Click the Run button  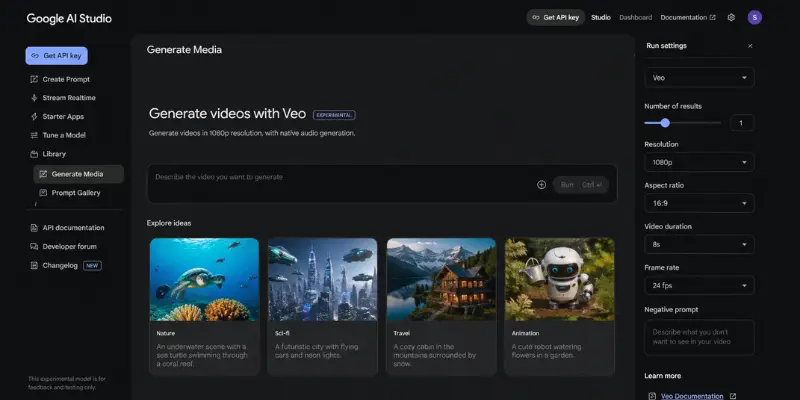click(x=581, y=185)
